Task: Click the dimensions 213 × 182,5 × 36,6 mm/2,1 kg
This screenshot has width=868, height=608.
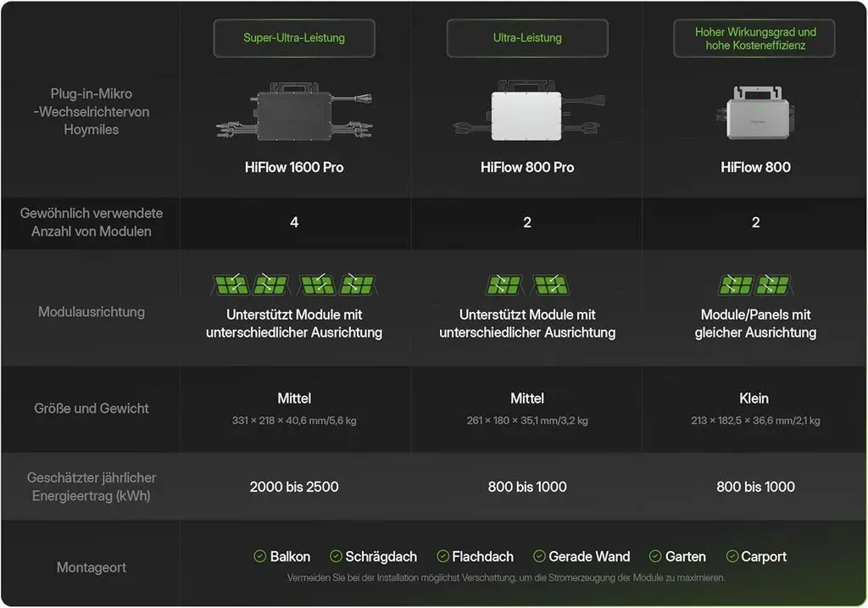Action: click(x=755, y=421)
